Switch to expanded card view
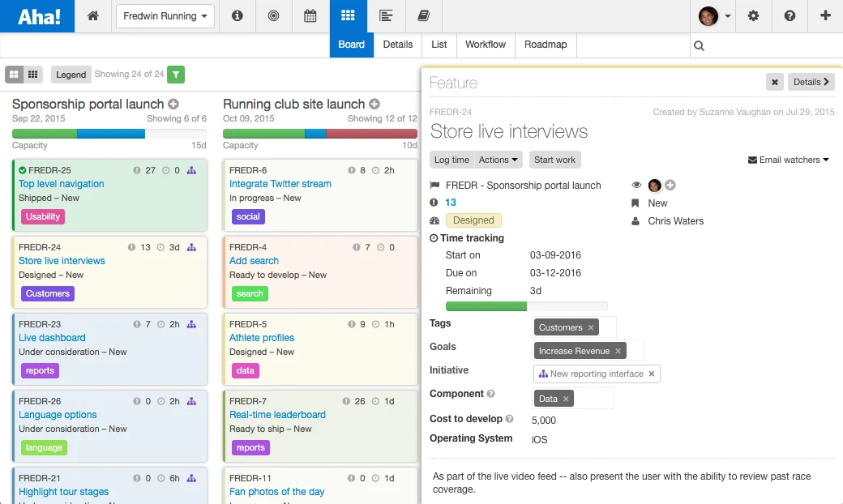The image size is (843, 504). click(15, 75)
